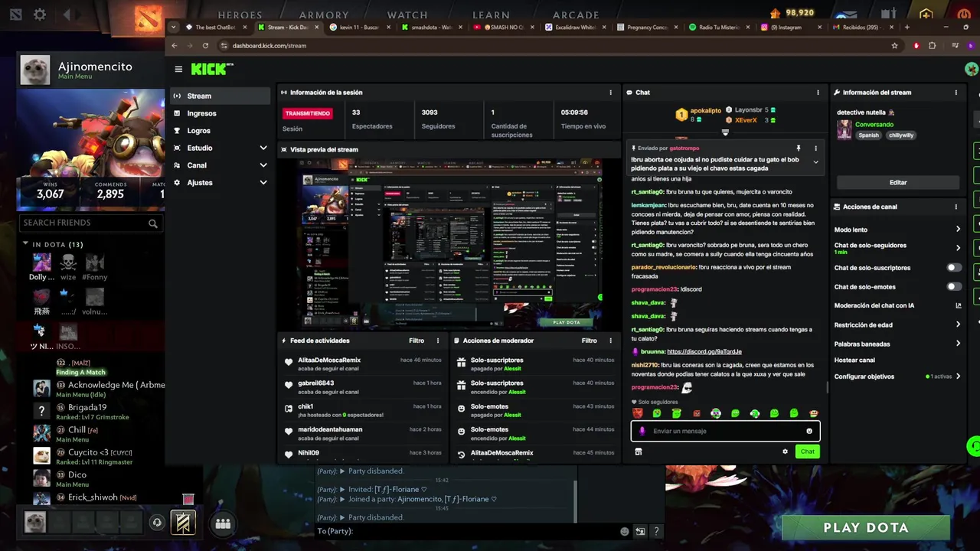Open the Dota party group icon
This screenshot has width=980, height=551.
click(x=223, y=523)
